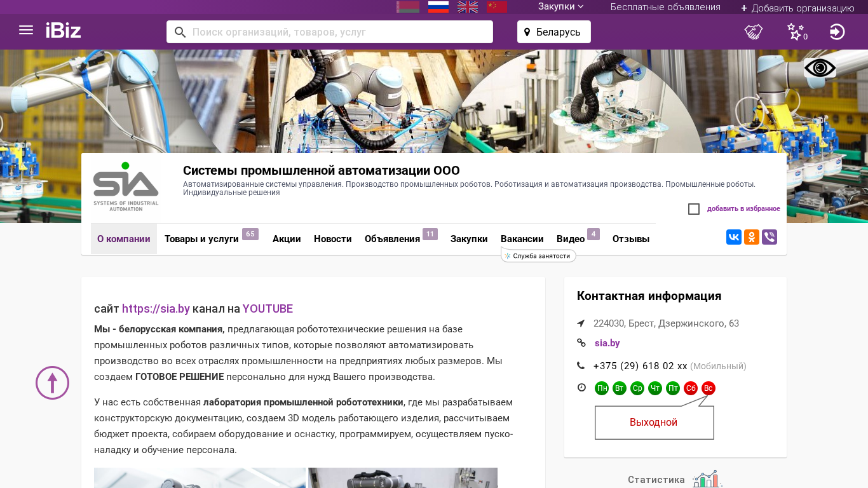868x488 pixels.
Task: Open the hamburger main menu
Action: click(26, 30)
